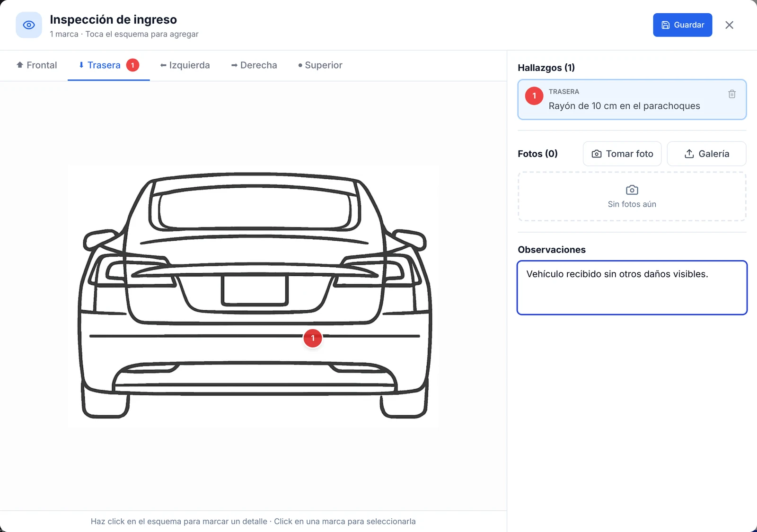Click the "Haz click en el esquema" hint text
This screenshot has width=757, height=532.
[253, 521]
